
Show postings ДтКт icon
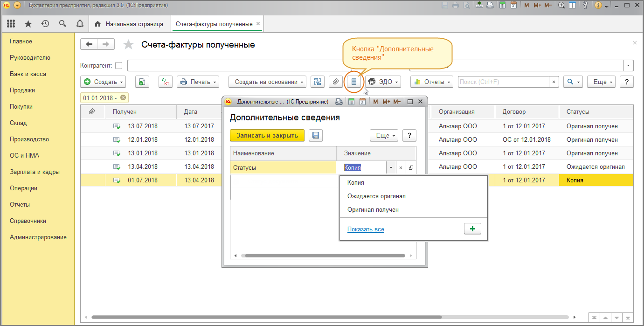tap(166, 82)
